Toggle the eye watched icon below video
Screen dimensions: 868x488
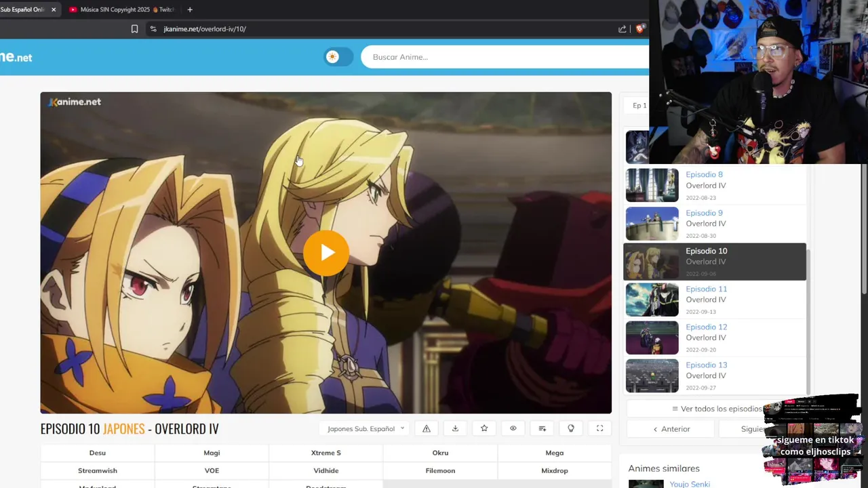tap(513, 428)
